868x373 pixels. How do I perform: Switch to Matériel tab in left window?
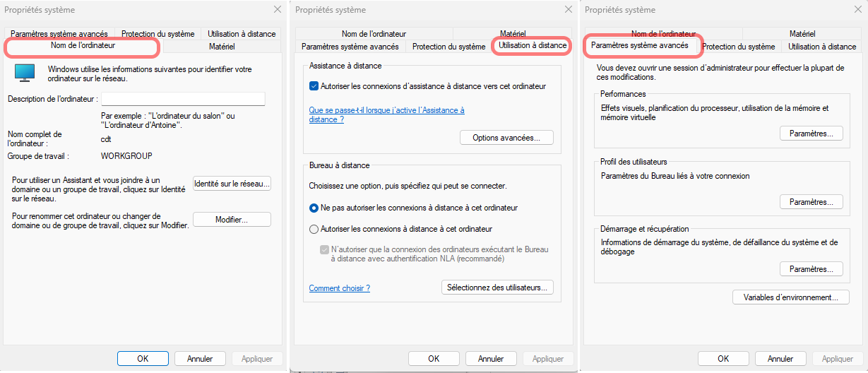(x=222, y=47)
